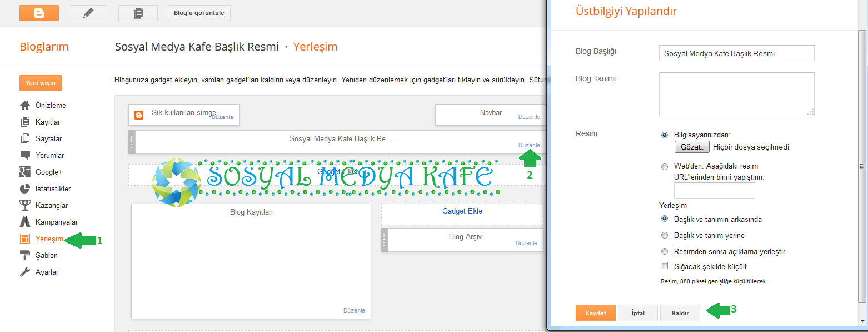Click the Yorumlar speech bubble icon
The height and width of the screenshot is (332, 868).
click(25, 155)
